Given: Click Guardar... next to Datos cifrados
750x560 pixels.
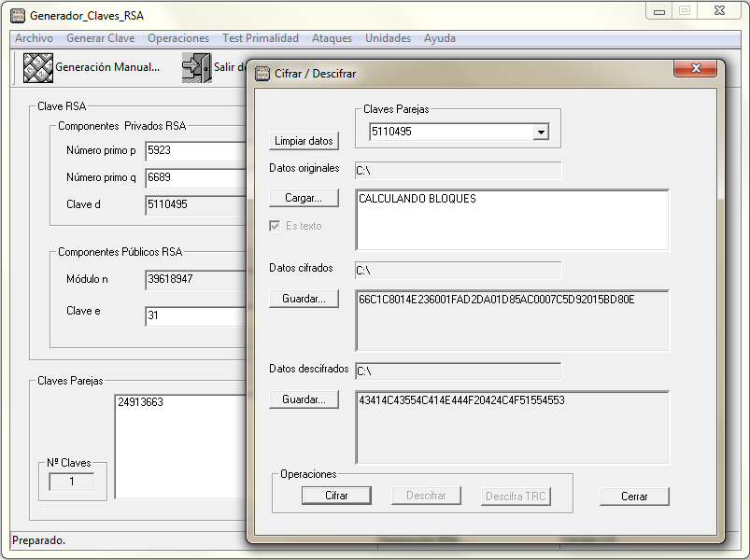Looking at the screenshot, I should pyautogui.click(x=304, y=299).
